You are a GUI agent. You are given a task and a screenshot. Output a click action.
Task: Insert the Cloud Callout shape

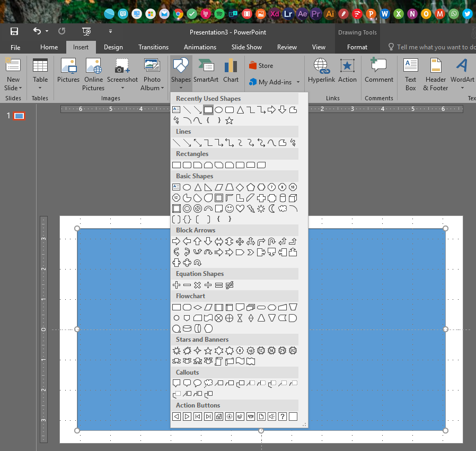208,383
